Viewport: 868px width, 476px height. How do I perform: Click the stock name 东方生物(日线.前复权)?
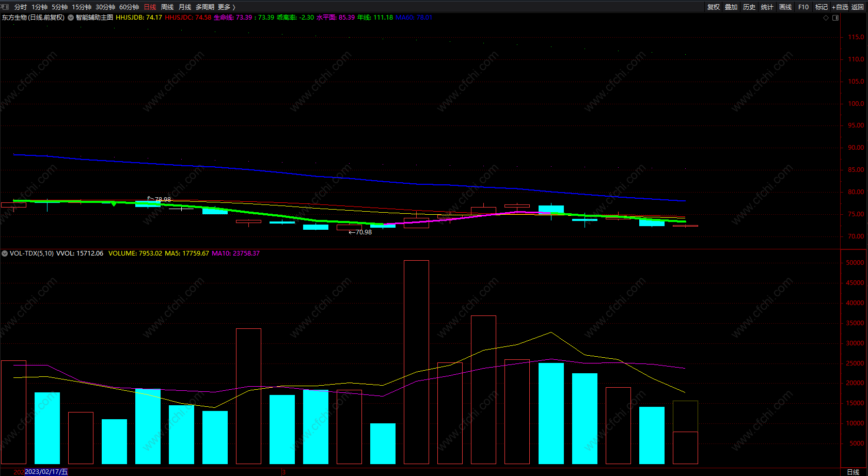[x=33, y=18]
